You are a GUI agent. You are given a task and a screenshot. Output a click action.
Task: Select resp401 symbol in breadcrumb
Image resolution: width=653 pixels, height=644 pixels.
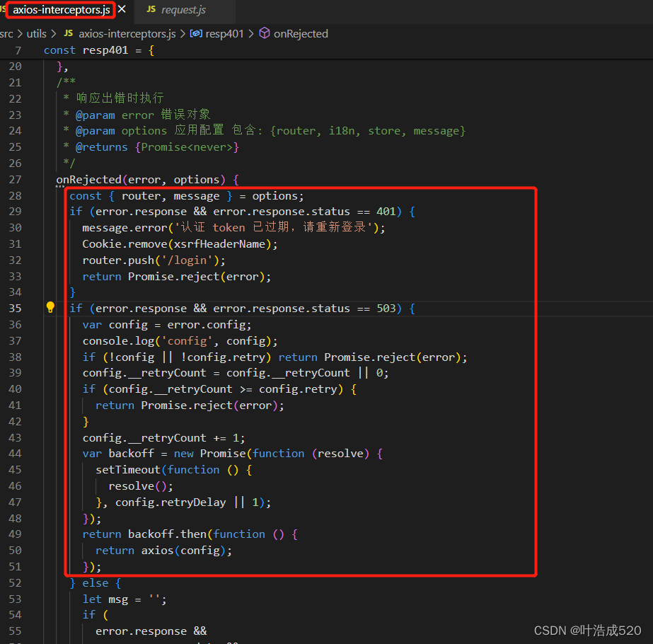click(x=224, y=34)
